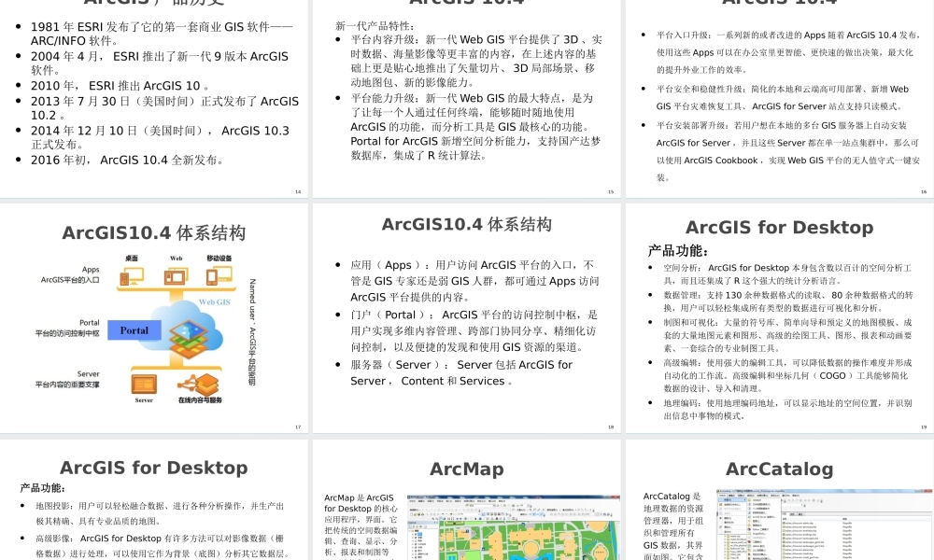The height and width of the screenshot is (560, 934).
Task: Click the ArcGIS10.4 体系结构 slide title
Action: coord(154,231)
